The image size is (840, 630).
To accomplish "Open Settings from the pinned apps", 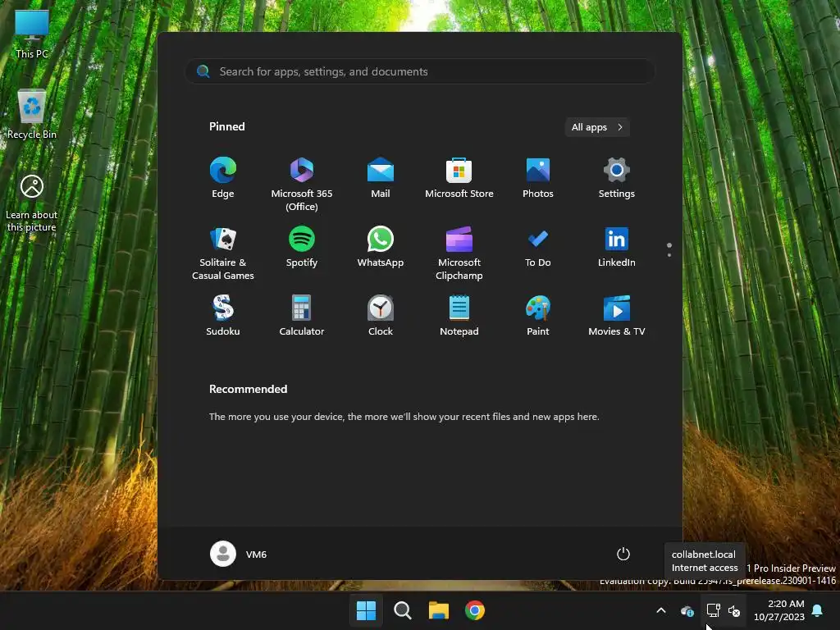I will point(617,178).
